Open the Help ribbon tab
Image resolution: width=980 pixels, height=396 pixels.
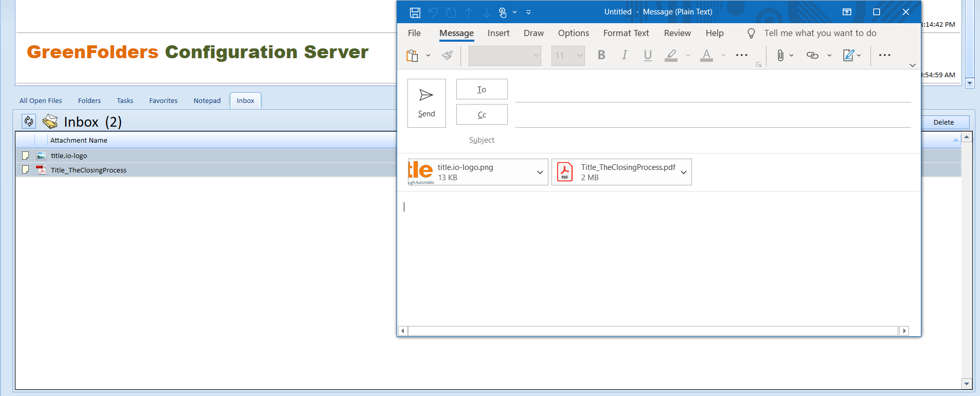(x=715, y=33)
